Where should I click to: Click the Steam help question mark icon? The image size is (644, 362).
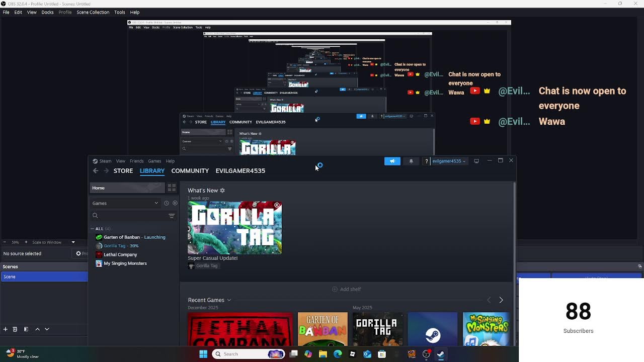tap(427, 161)
